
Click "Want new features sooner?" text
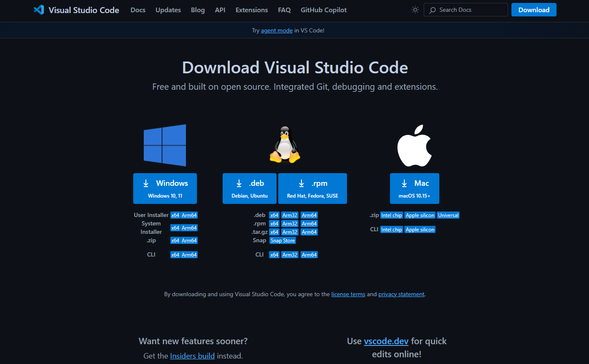pos(193,341)
